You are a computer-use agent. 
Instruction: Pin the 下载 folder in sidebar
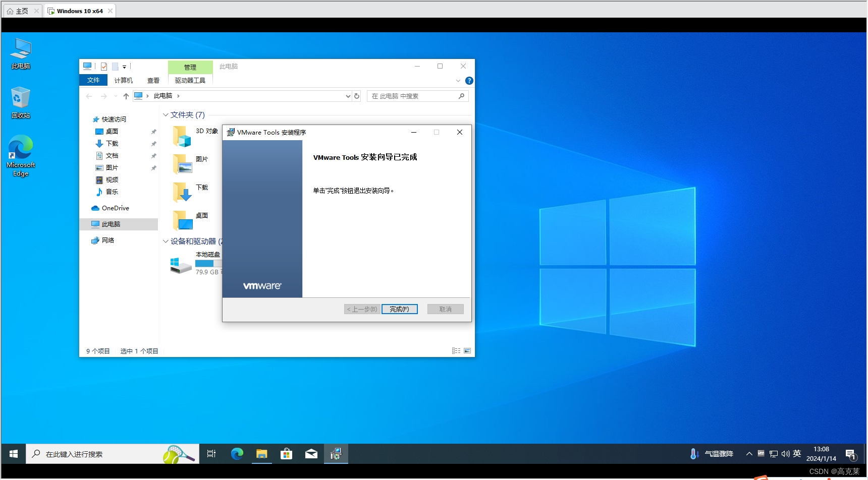click(x=153, y=143)
